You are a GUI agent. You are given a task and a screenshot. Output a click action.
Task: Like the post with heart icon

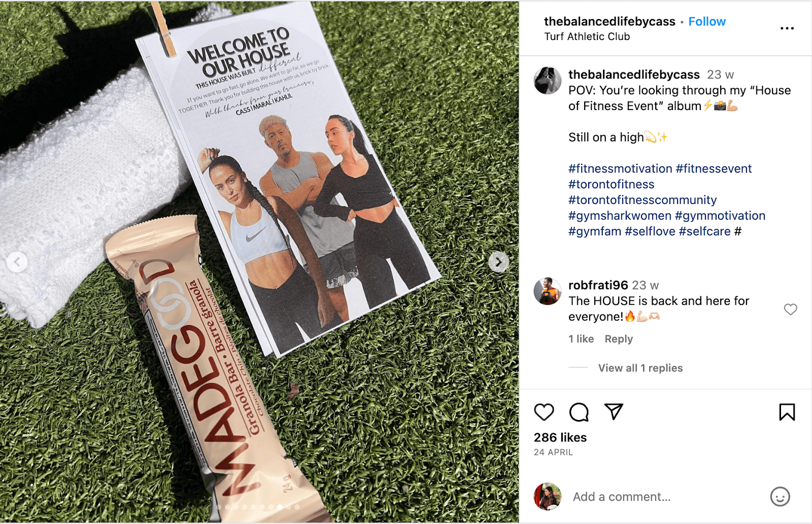pyautogui.click(x=544, y=412)
